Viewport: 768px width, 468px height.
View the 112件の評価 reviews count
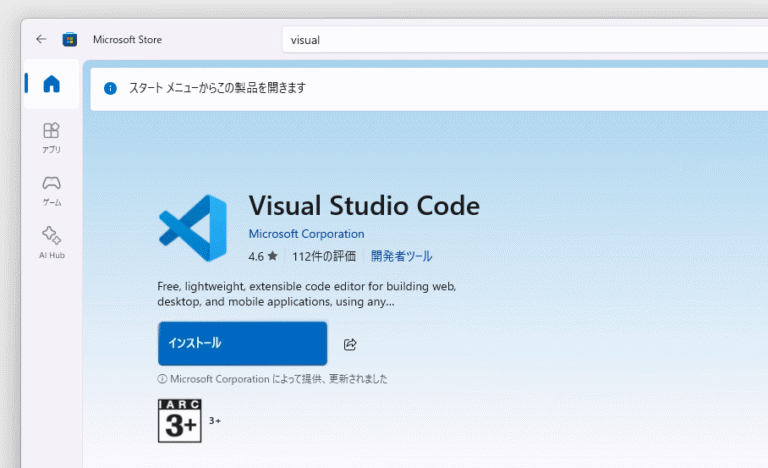click(324, 256)
